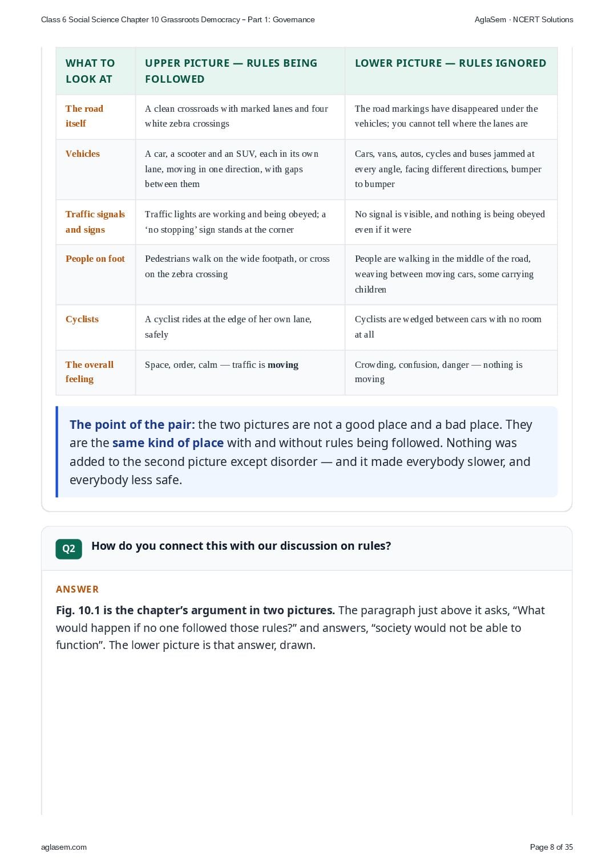
Task: Click the chapter title in the page header
Action: click(178, 19)
